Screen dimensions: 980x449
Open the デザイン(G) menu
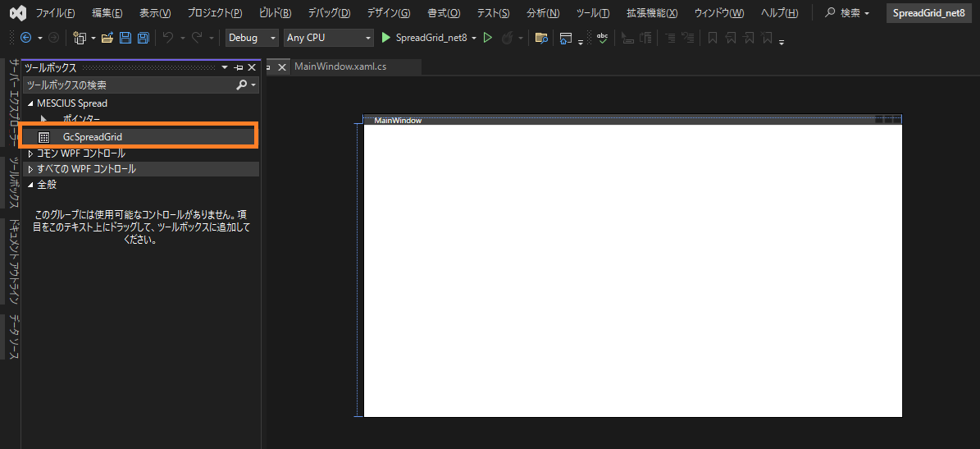point(389,13)
